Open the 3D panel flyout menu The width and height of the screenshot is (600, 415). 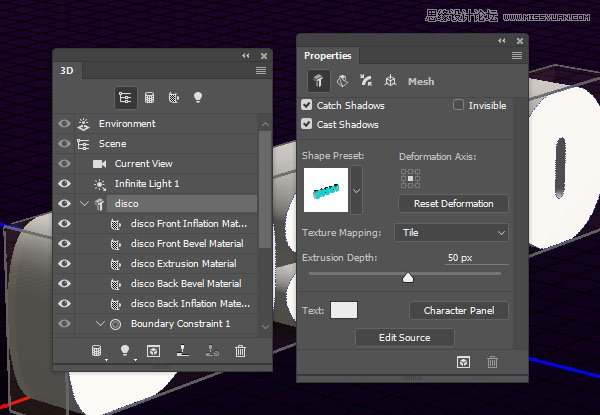(x=261, y=70)
